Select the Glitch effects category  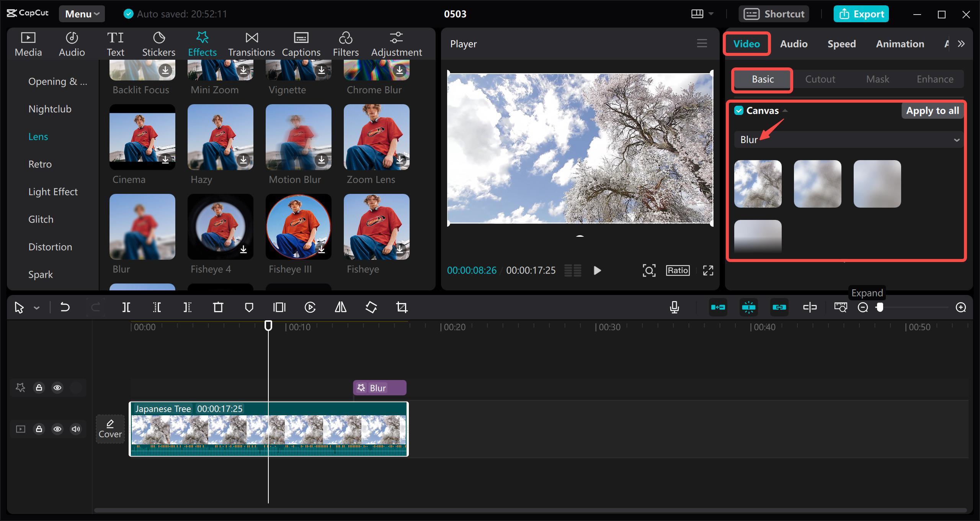(41, 220)
